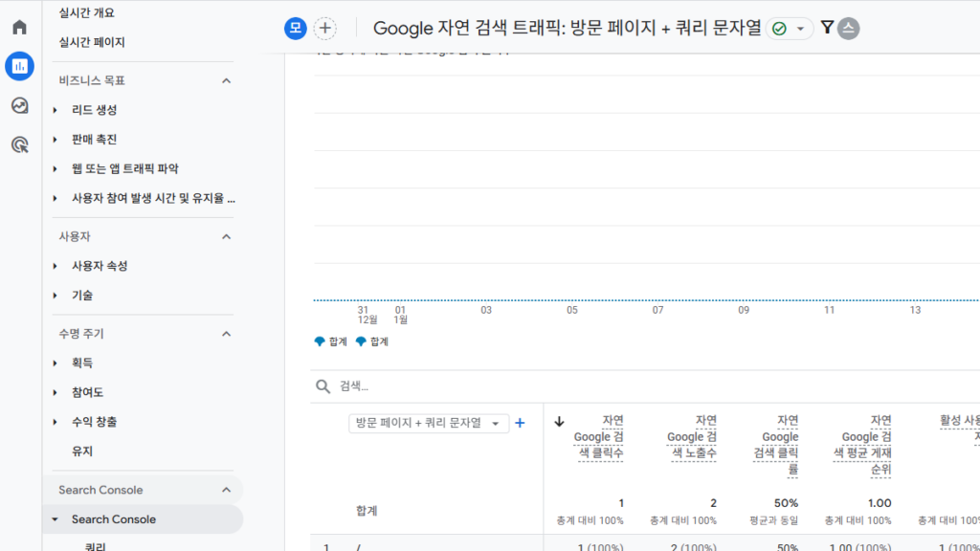980x551 pixels.
Task: Open the Reports icon in left rail
Action: (x=19, y=66)
